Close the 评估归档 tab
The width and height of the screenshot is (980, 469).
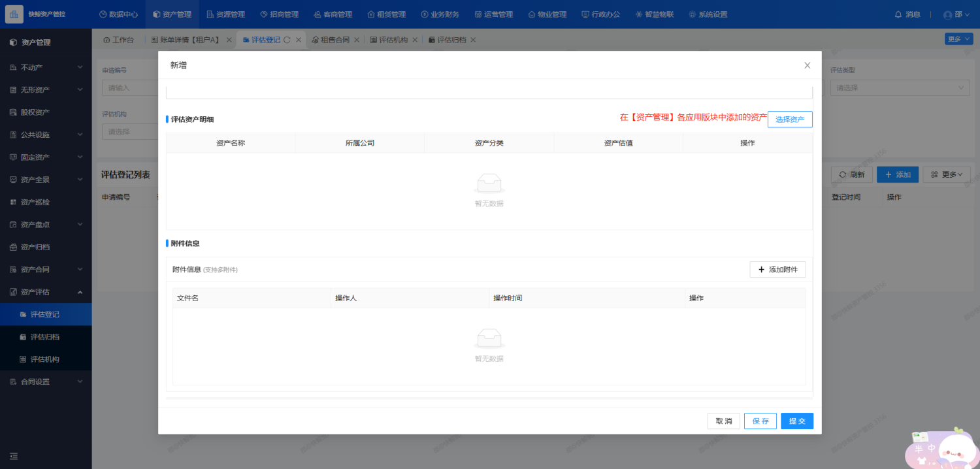point(473,40)
